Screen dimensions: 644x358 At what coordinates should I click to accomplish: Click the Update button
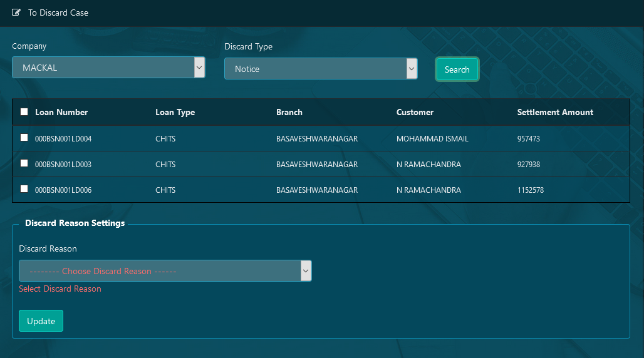click(41, 320)
